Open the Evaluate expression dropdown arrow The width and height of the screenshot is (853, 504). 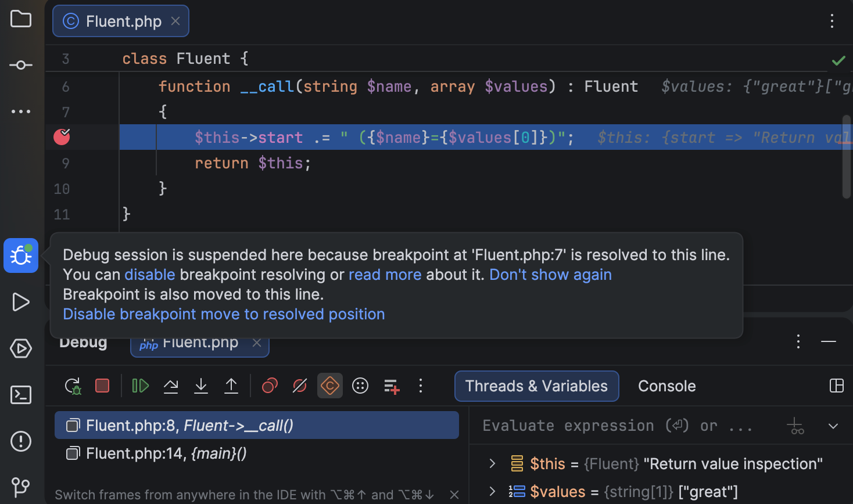[833, 425]
